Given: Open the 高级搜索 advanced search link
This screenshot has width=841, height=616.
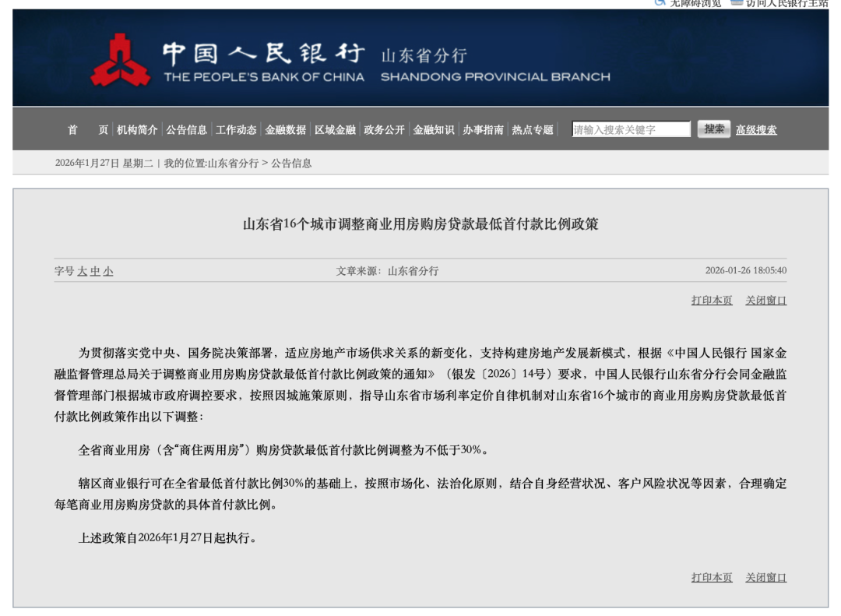Looking at the screenshot, I should [756, 130].
